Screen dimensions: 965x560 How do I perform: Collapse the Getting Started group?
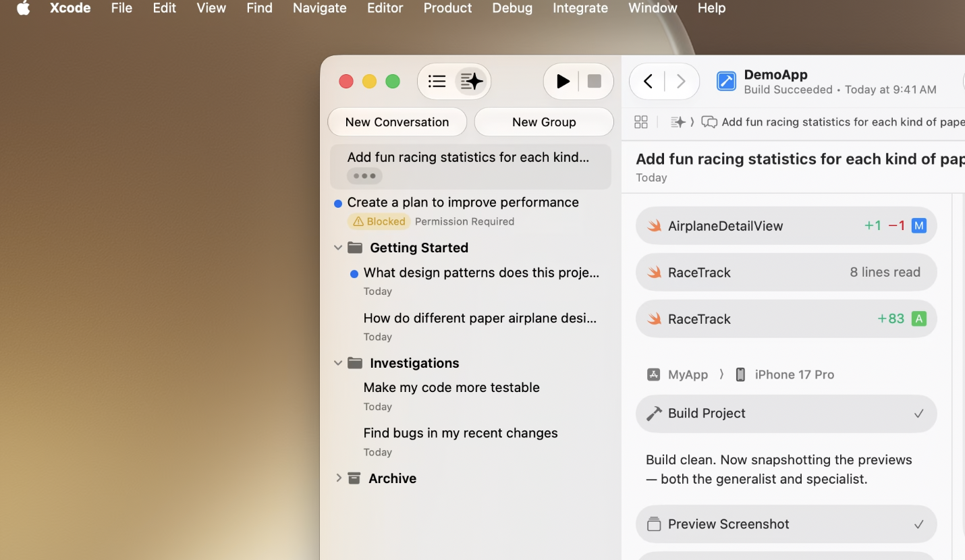point(338,248)
